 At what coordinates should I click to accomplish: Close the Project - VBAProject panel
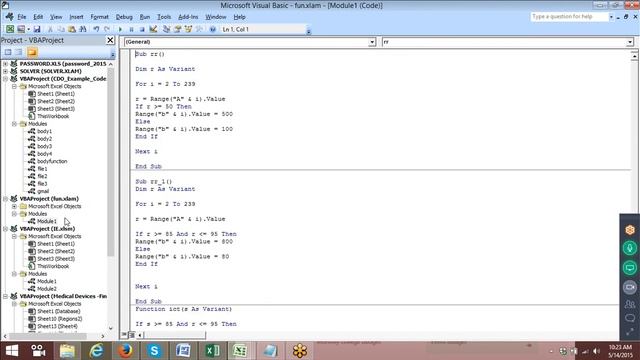pyautogui.click(x=110, y=40)
